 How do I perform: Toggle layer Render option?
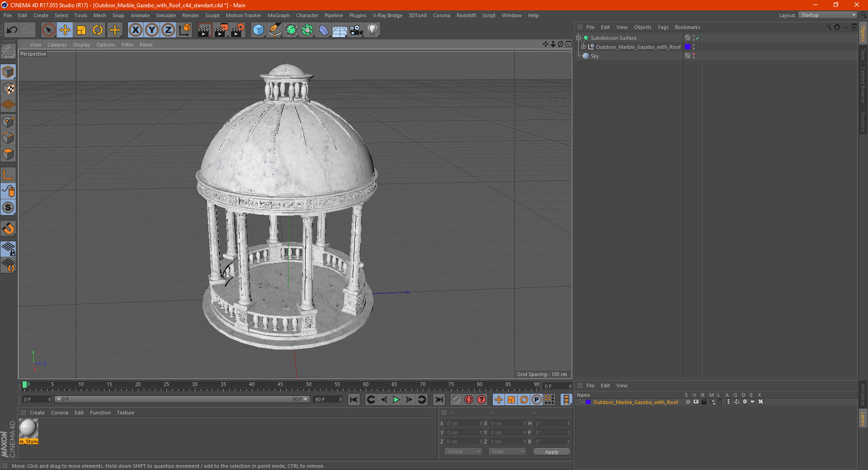coord(704,402)
